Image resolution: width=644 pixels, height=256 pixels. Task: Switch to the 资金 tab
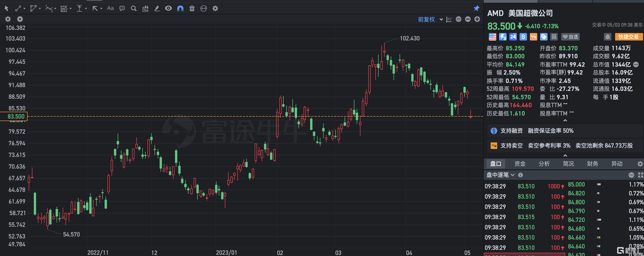click(x=520, y=164)
